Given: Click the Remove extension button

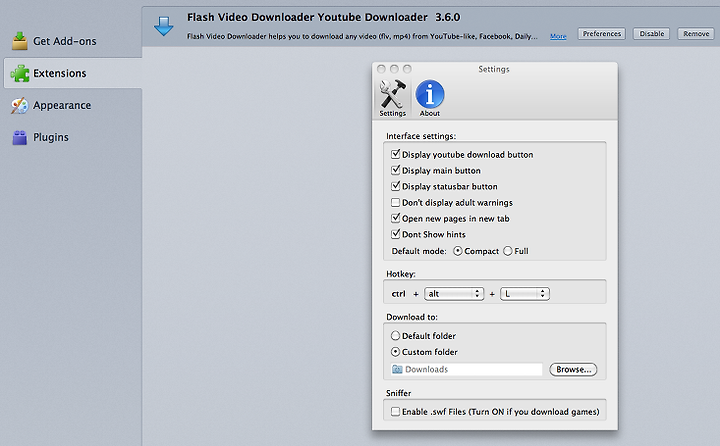Looking at the screenshot, I should pyautogui.click(x=696, y=34).
